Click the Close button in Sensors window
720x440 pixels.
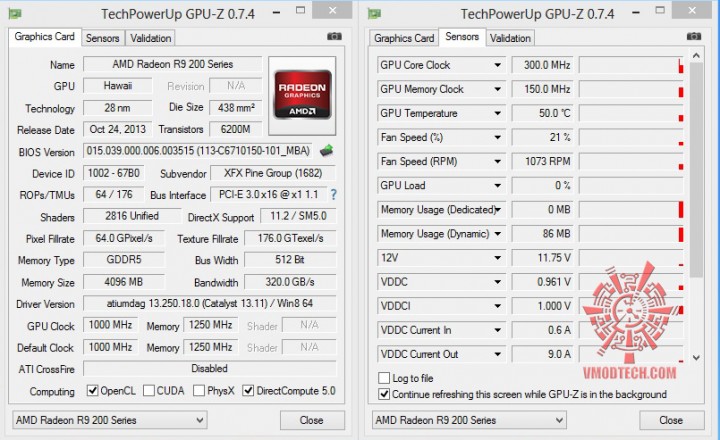click(x=671, y=420)
